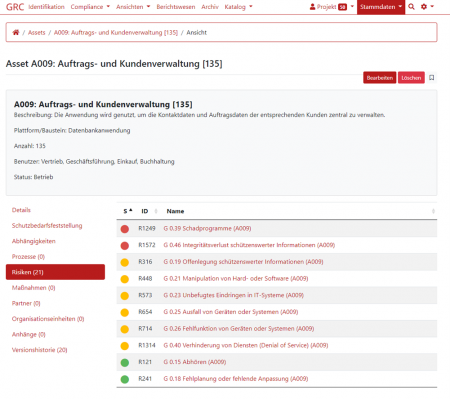Click the bookmark icon beside Löschen
Viewport: 450px width, 399px height.
click(432, 78)
